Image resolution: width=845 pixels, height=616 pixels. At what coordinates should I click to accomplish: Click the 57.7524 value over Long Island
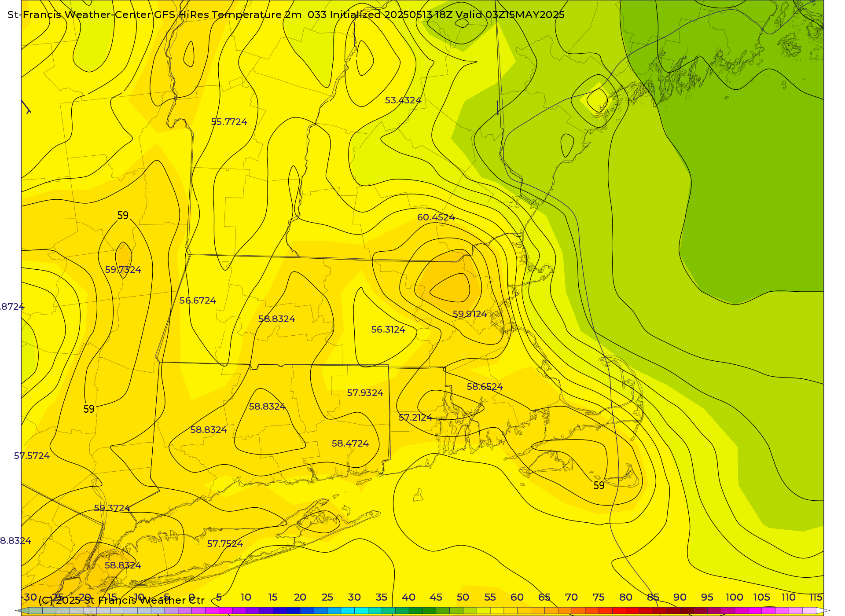[x=225, y=544]
